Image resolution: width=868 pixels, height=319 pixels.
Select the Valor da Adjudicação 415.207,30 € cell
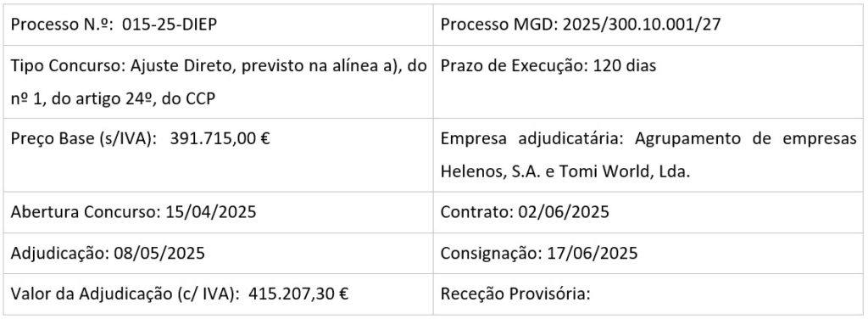click(218, 294)
